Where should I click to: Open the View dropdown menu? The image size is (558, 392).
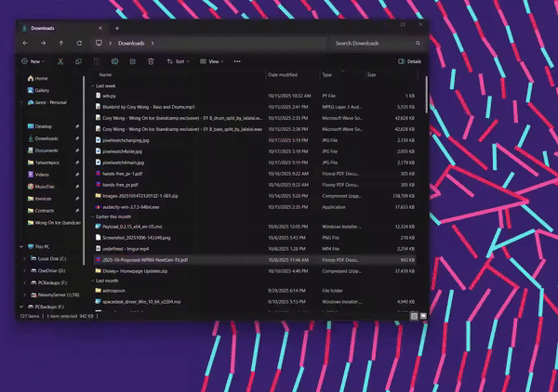212,61
